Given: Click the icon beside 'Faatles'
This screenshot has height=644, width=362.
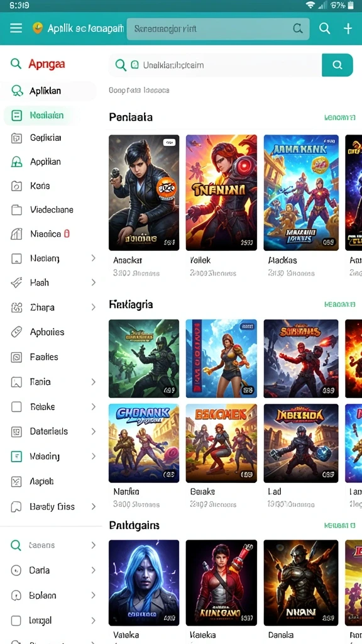Looking at the screenshot, I should (x=16, y=357).
